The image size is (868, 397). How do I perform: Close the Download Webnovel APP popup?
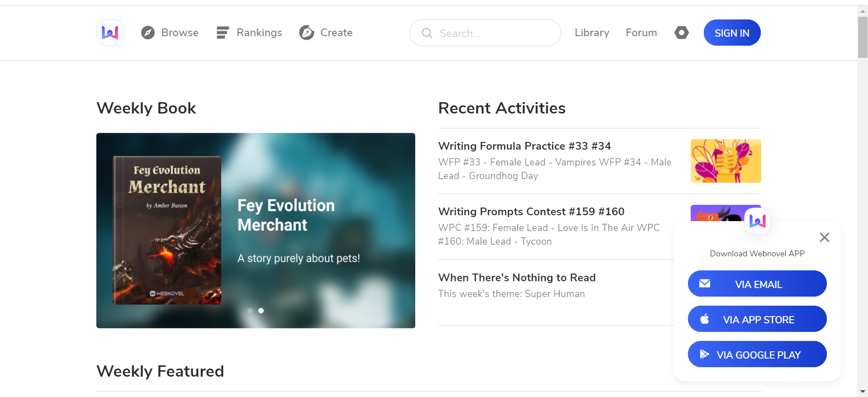(825, 237)
